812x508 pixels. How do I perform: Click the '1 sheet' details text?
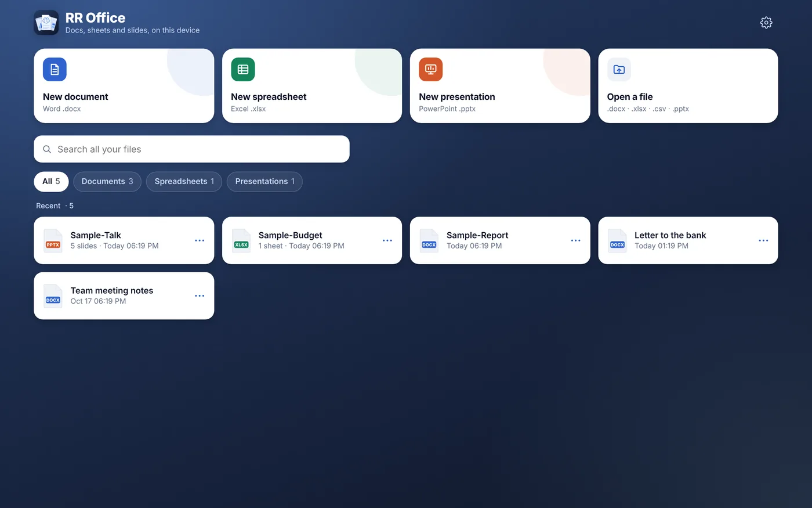(271, 246)
